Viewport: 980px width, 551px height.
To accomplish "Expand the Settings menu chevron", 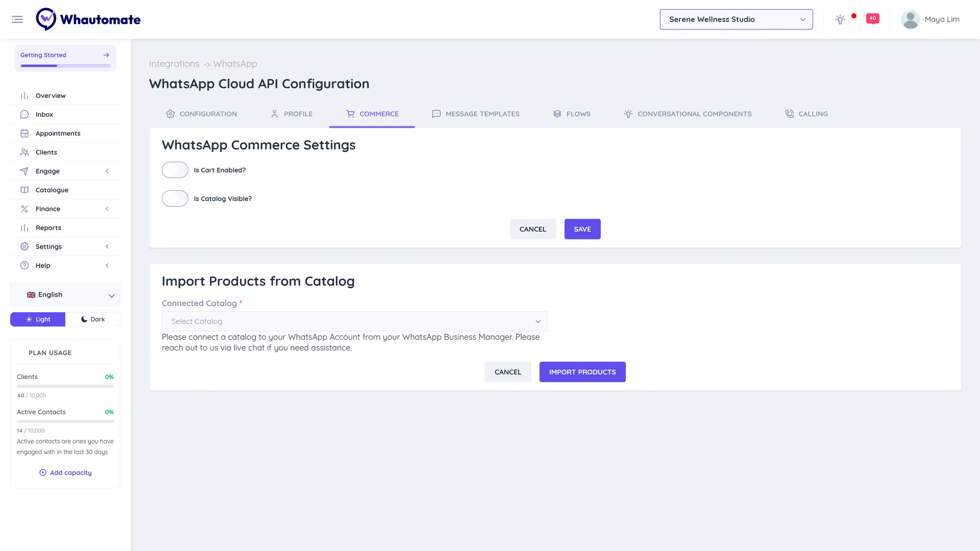I will (107, 247).
